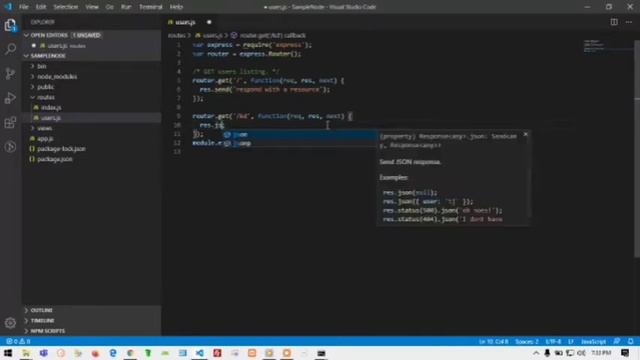Expand the node_modules folder
The height and width of the screenshot is (360, 640).
point(91,76)
